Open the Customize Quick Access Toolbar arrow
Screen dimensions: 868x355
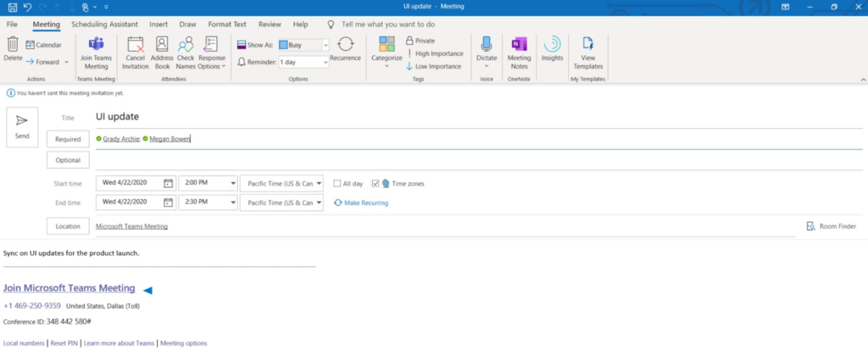click(x=106, y=7)
